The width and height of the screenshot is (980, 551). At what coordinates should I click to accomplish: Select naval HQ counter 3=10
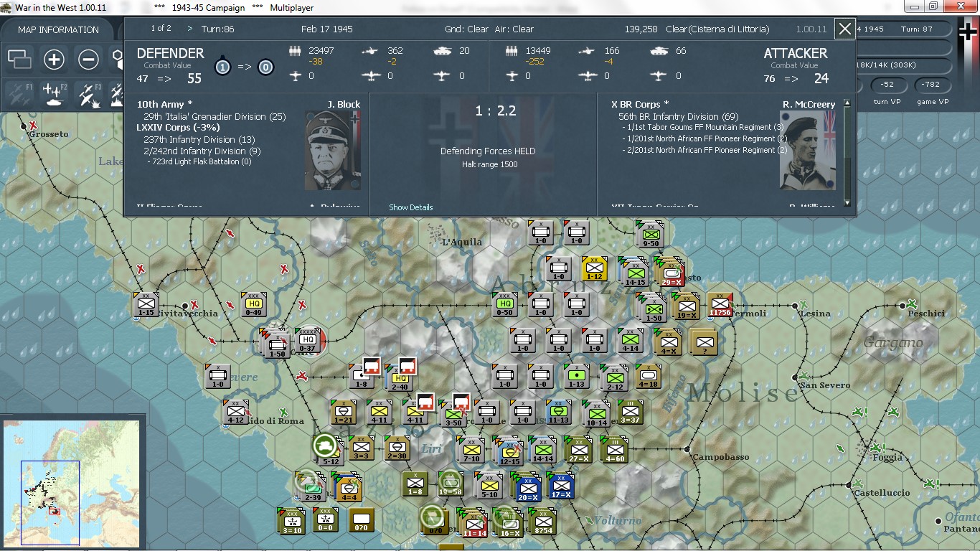(x=291, y=521)
